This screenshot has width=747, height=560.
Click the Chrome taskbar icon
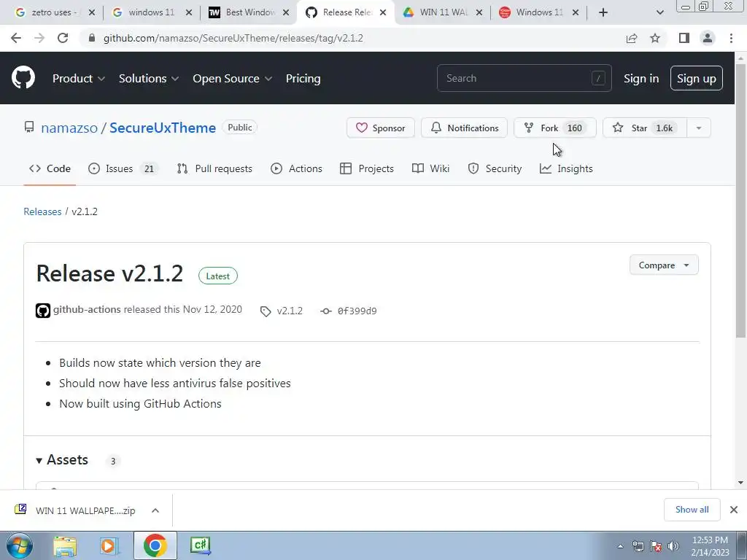pos(155,545)
